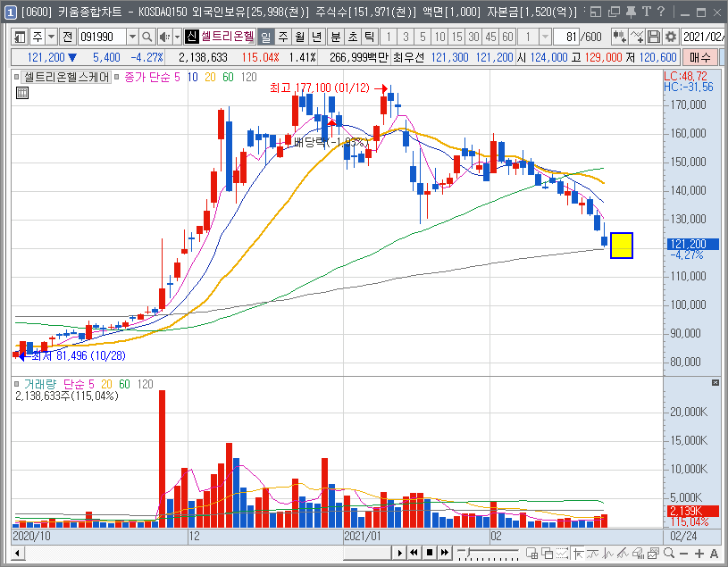Image resolution: width=728 pixels, height=567 pixels.
Task: Adjust the chart zoom slider handle
Action: pos(468,552)
